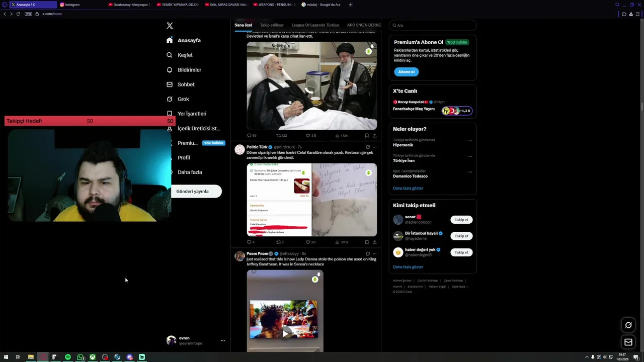The image size is (644, 362).
Task: Bookmark the Politic Türk post
Action: click(367, 242)
